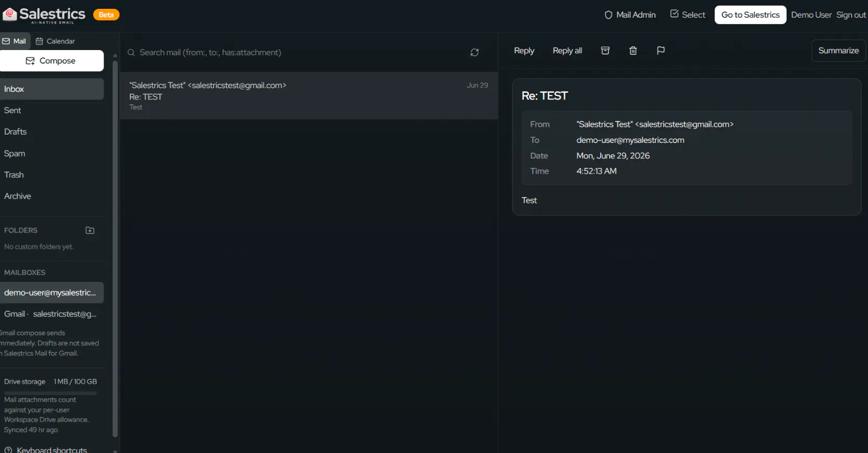Select Gmail salestricstest mailbox
The image size is (868, 453).
pyautogui.click(x=52, y=314)
